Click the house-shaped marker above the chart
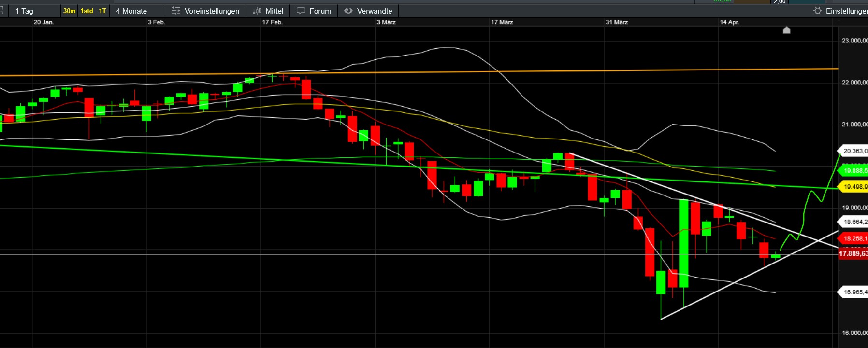Screen dimensions: 868x348 [787, 30]
